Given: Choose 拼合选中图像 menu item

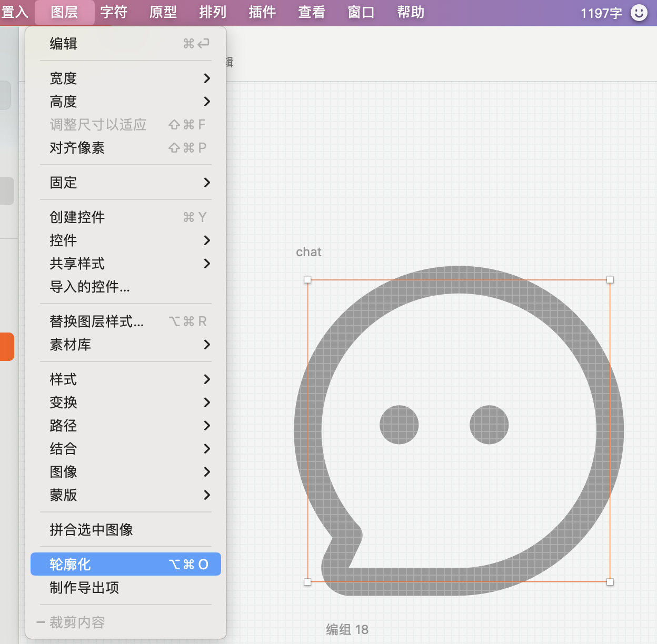Looking at the screenshot, I should pos(126,530).
